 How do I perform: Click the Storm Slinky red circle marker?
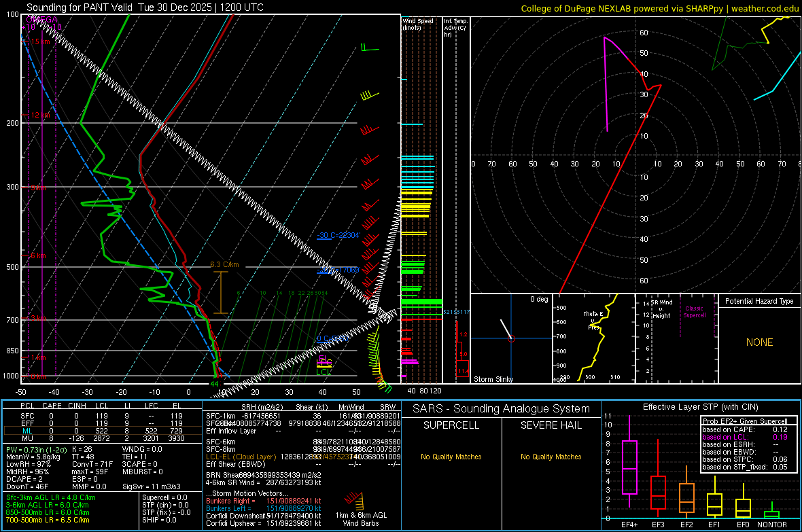pos(511,338)
